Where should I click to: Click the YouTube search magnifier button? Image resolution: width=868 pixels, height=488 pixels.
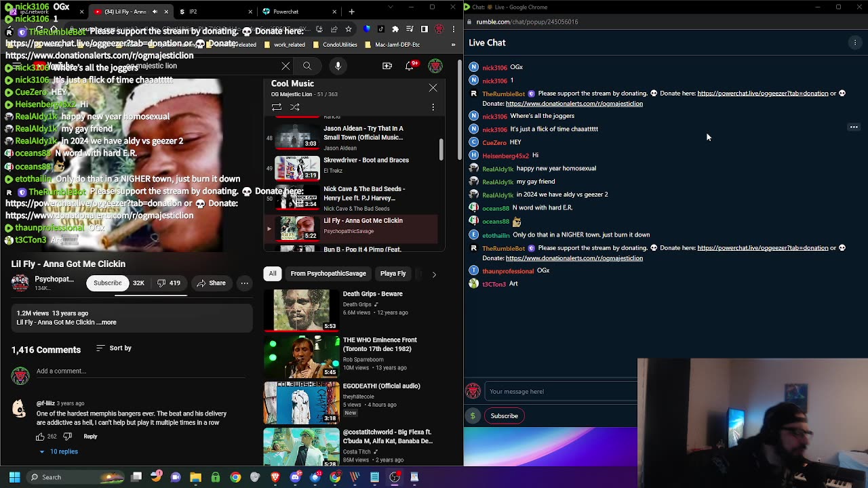(x=307, y=66)
